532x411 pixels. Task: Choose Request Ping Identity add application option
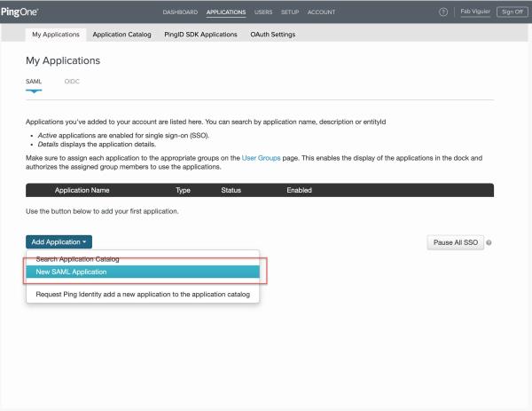click(x=143, y=294)
